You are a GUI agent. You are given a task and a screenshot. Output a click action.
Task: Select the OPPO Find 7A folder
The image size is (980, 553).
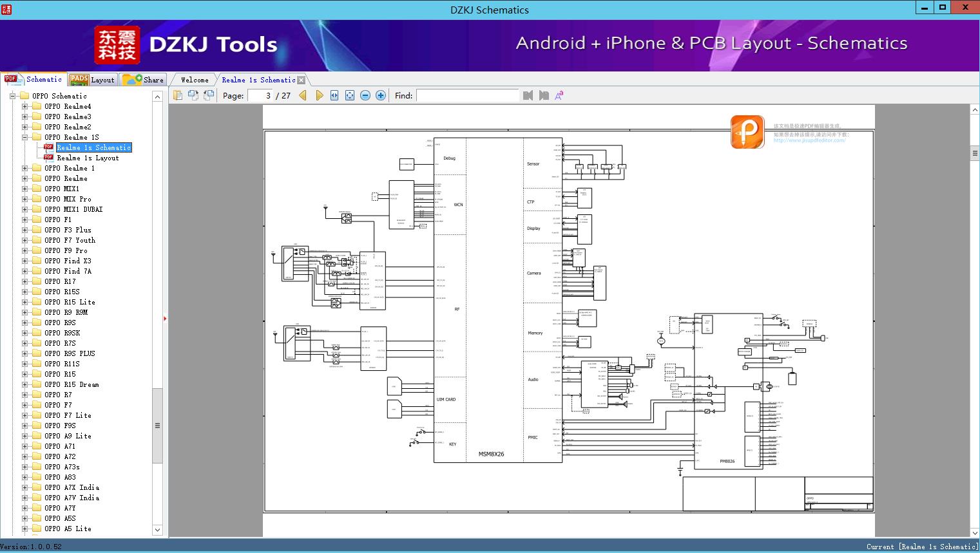point(68,271)
